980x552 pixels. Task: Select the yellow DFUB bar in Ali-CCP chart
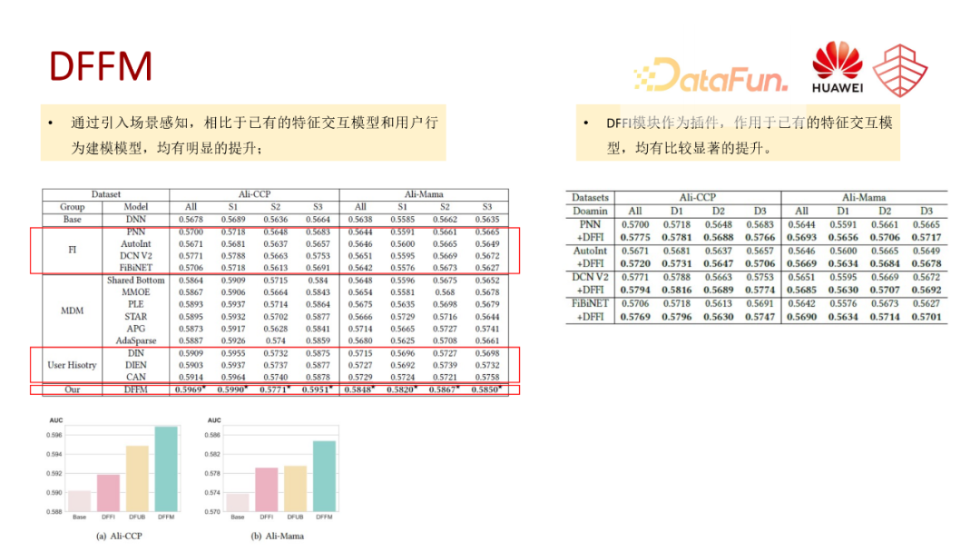[137, 478]
